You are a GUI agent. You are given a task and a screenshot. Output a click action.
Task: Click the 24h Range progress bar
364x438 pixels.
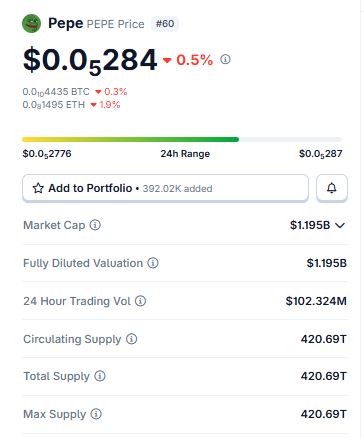pyautogui.click(x=182, y=139)
